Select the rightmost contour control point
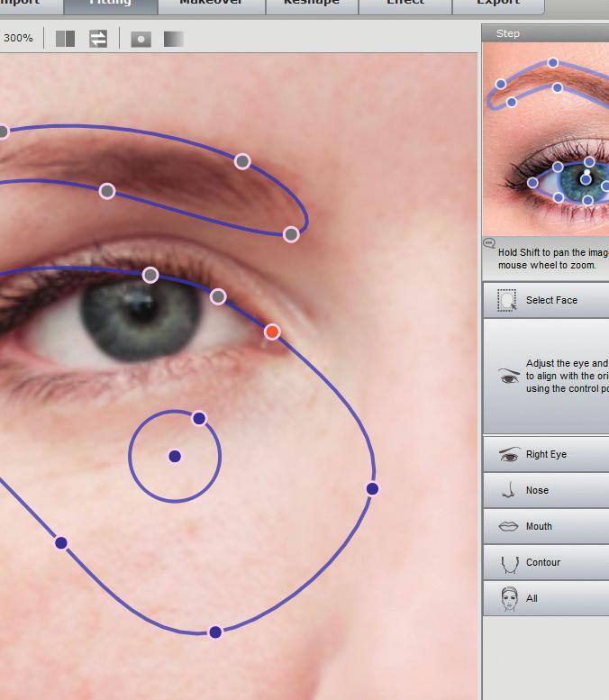609x700 pixels. pyautogui.click(x=372, y=489)
